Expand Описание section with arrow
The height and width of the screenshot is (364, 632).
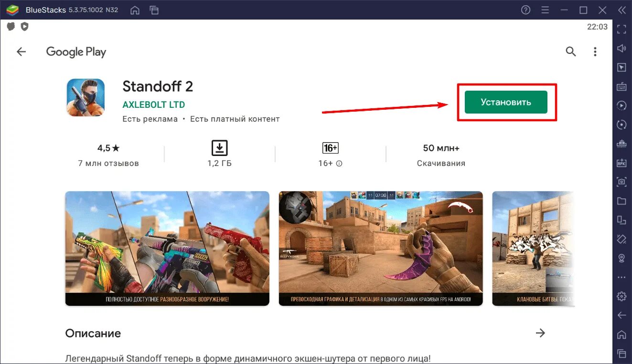(x=540, y=333)
